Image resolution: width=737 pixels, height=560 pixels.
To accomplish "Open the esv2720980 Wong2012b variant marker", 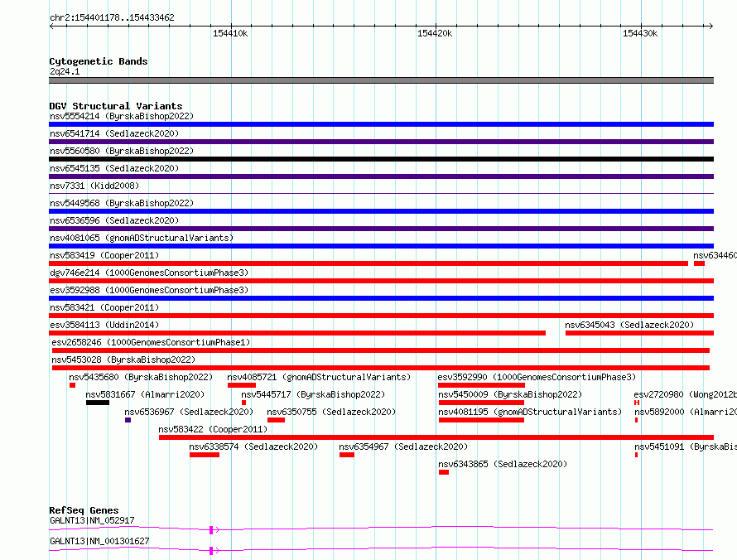I will [x=636, y=403].
